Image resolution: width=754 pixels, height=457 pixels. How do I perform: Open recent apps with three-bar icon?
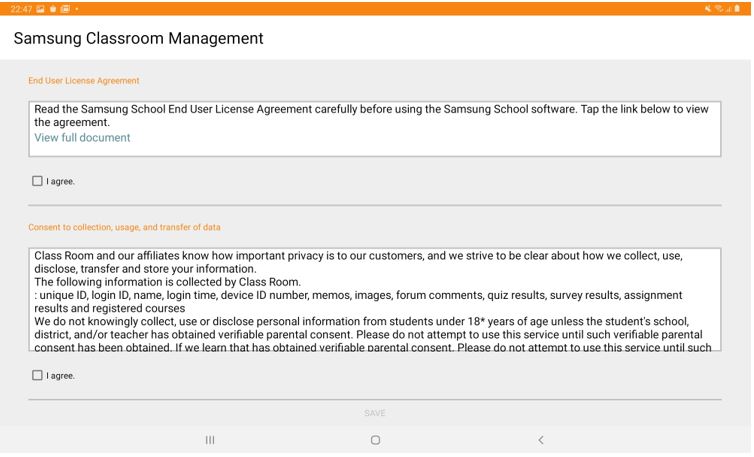210,440
